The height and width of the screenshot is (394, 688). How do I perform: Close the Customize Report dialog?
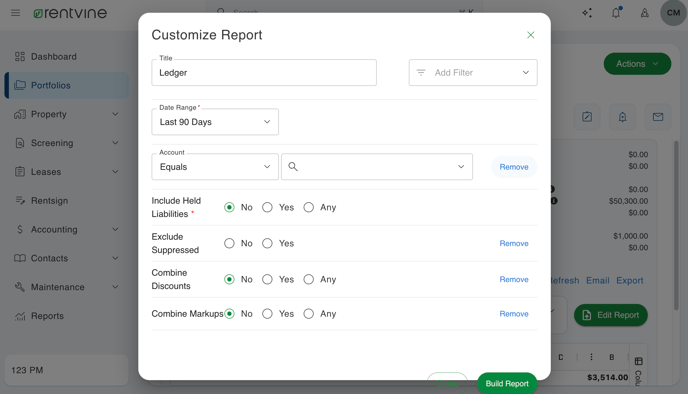[x=530, y=35]
